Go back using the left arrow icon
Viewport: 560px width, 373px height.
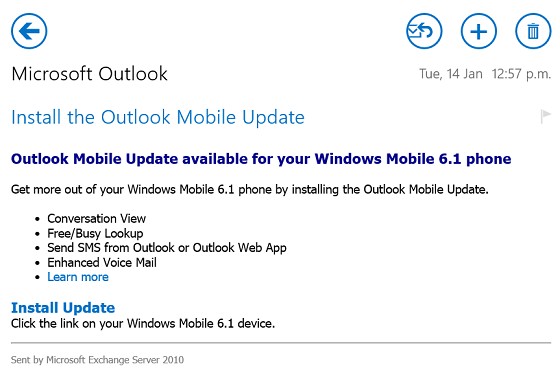[29, 31]
